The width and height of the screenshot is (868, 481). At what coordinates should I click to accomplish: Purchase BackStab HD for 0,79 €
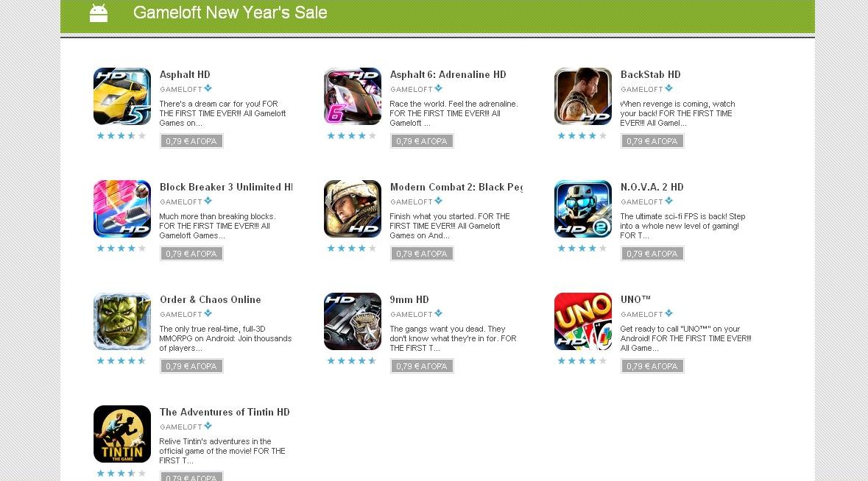coord(652,140)
